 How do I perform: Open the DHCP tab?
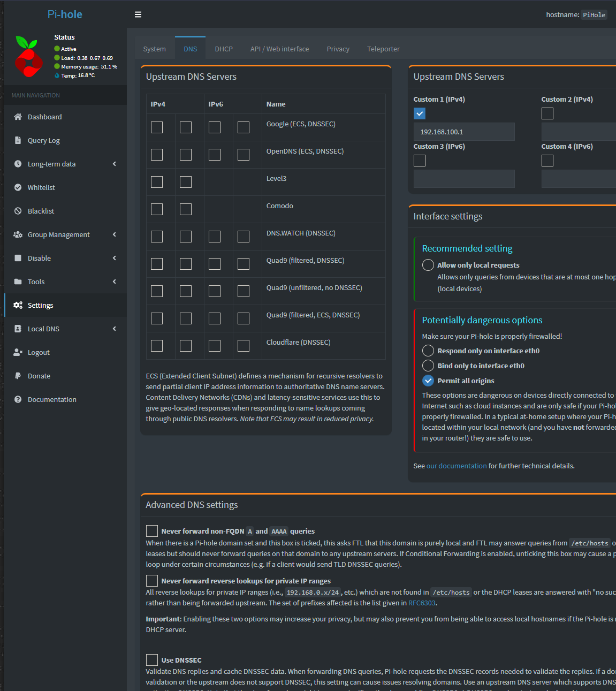tap(224, 49)
